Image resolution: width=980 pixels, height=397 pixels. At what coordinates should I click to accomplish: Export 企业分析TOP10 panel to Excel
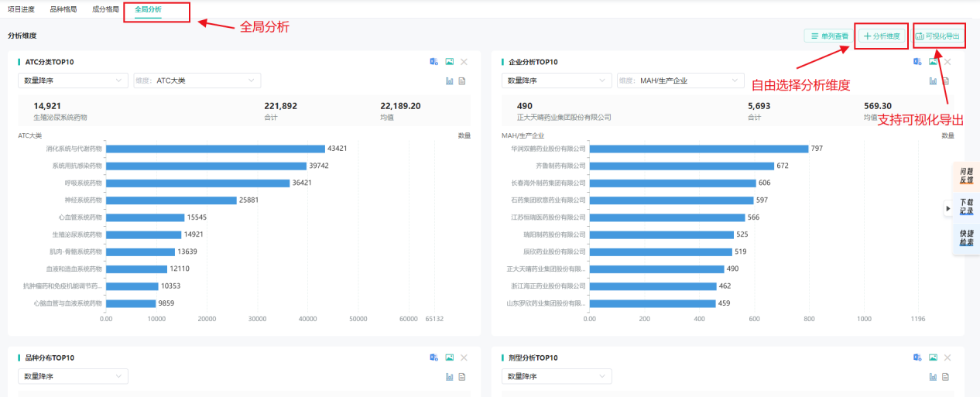pyautogui.click(x=918, y=62)
